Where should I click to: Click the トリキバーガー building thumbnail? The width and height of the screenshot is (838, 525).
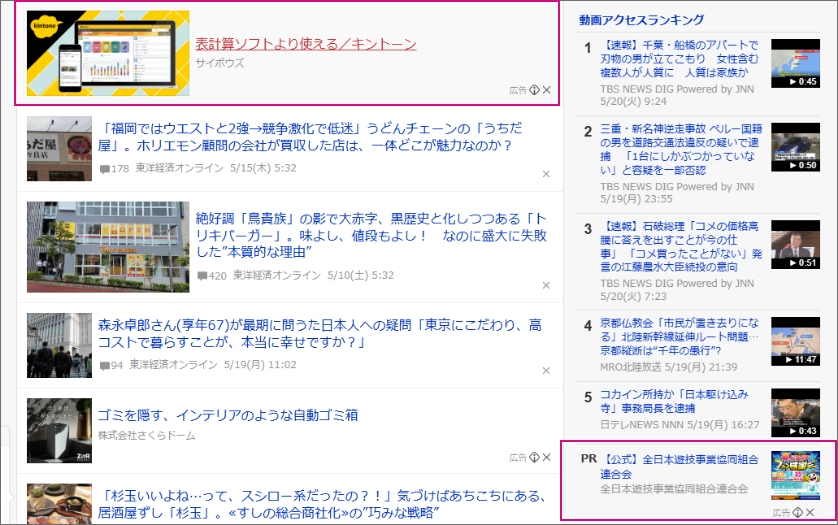(108, 247)
